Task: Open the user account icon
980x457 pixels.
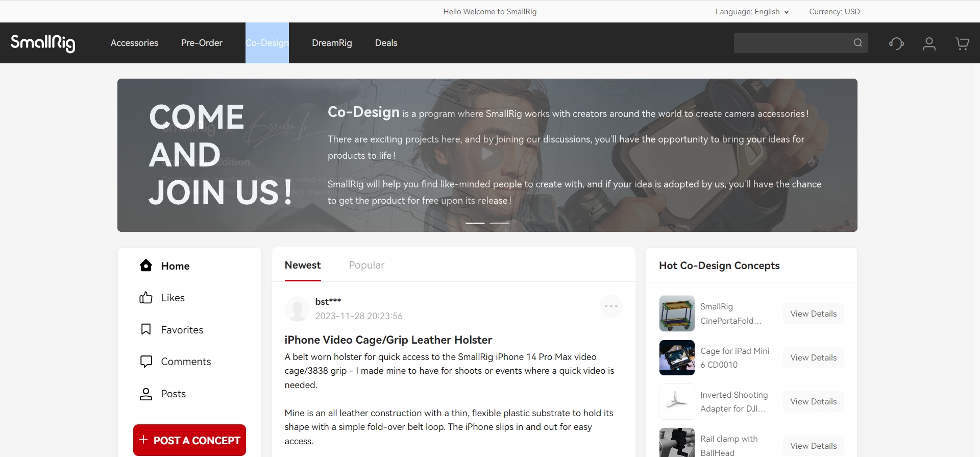Action: [929, 43]
